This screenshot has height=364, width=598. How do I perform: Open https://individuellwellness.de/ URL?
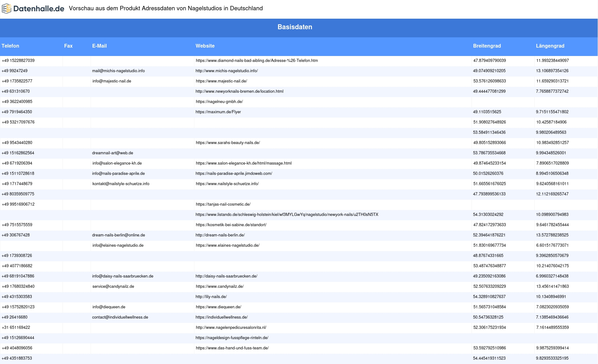point(222,317)
